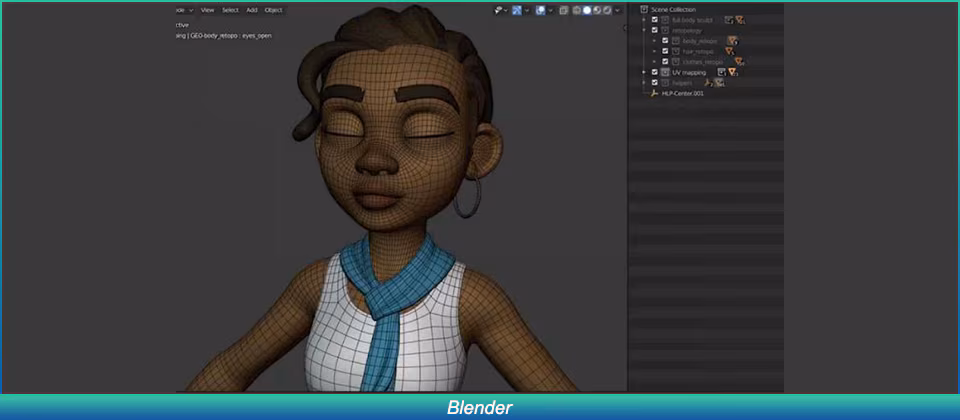The width and height of the screenshot is (960, 420).
Task: Select the hair_retopo collection name
Action: tap(698, 51)
